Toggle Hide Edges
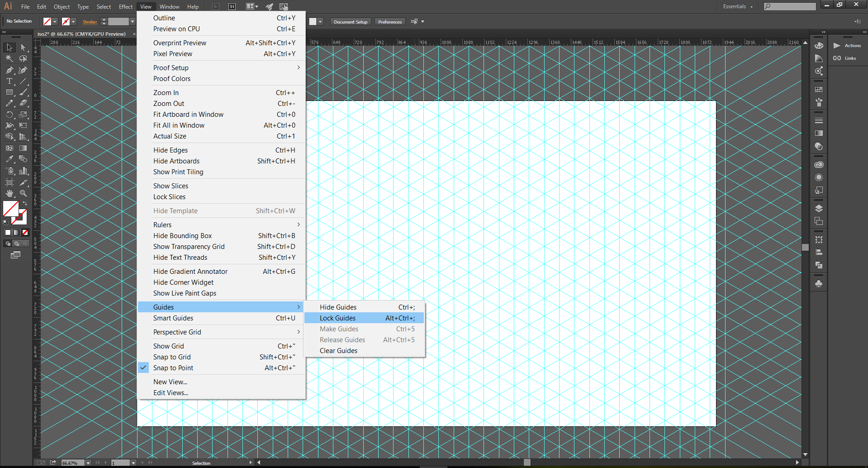This screenshot has height=468, width=868. coord(221,150)
